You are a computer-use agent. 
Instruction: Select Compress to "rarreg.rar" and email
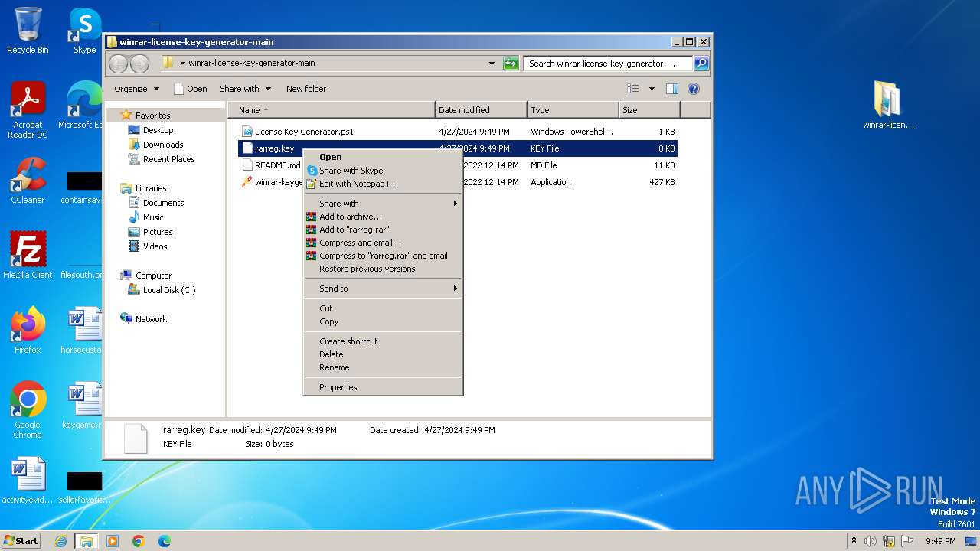click(383, 256)
